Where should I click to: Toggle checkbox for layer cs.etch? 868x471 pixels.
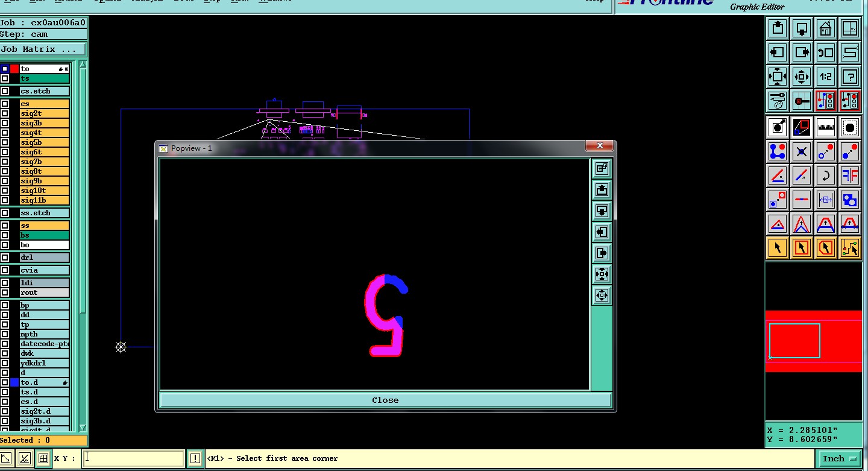coord(5,91)
